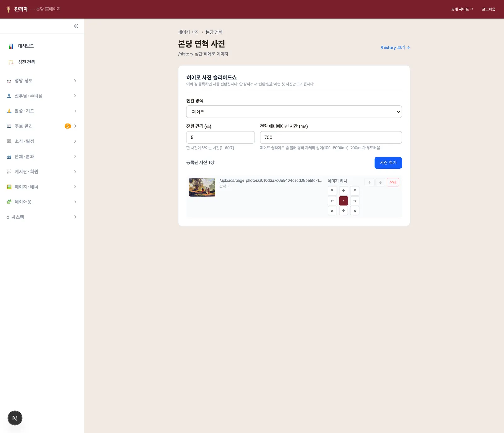Set image position to bottom-left arrow
This screenshot has height=433, width=504.
pyautogui.click(x=332, y=211)
